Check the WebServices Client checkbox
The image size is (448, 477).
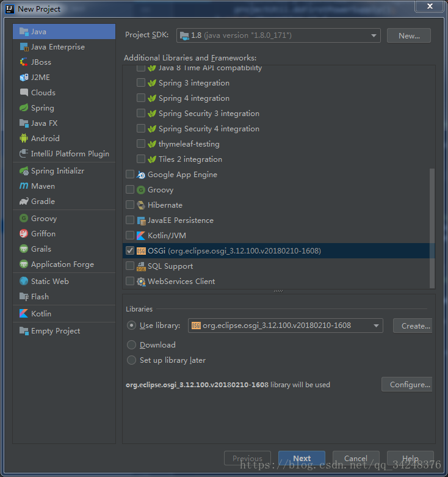click(x=130, y=281)
